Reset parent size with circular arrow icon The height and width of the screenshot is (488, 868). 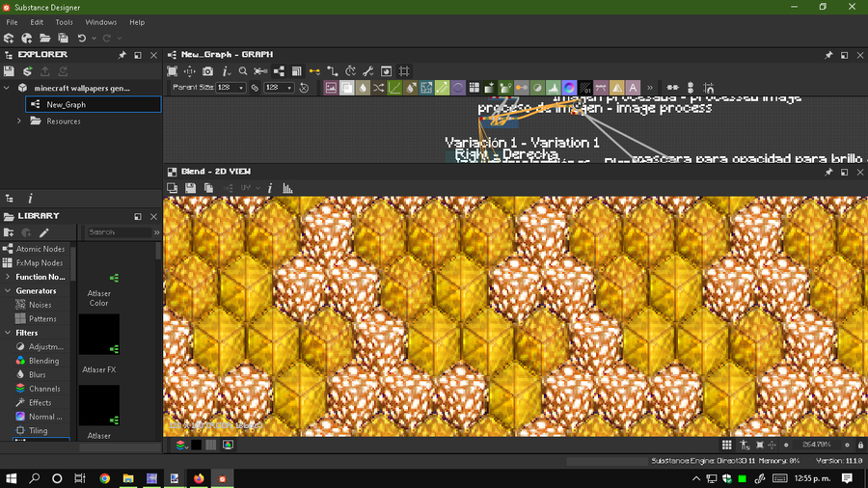pos(304,88)
